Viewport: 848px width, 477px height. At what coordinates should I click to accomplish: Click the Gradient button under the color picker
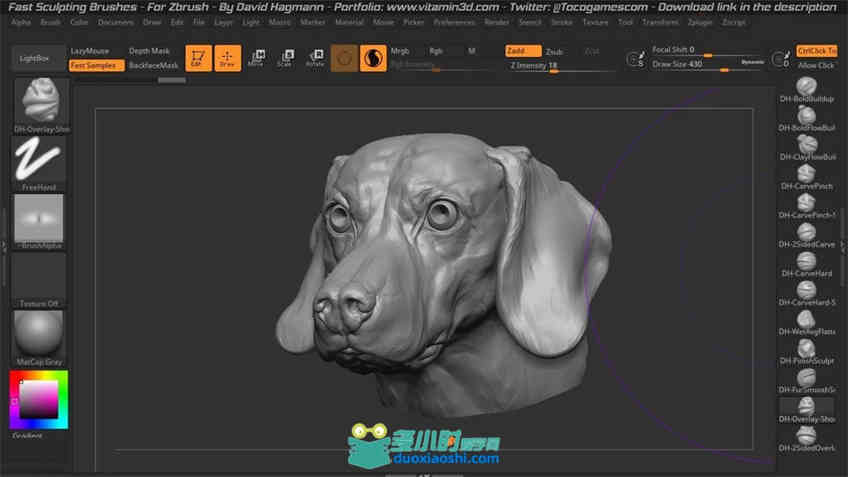(28, 435)
